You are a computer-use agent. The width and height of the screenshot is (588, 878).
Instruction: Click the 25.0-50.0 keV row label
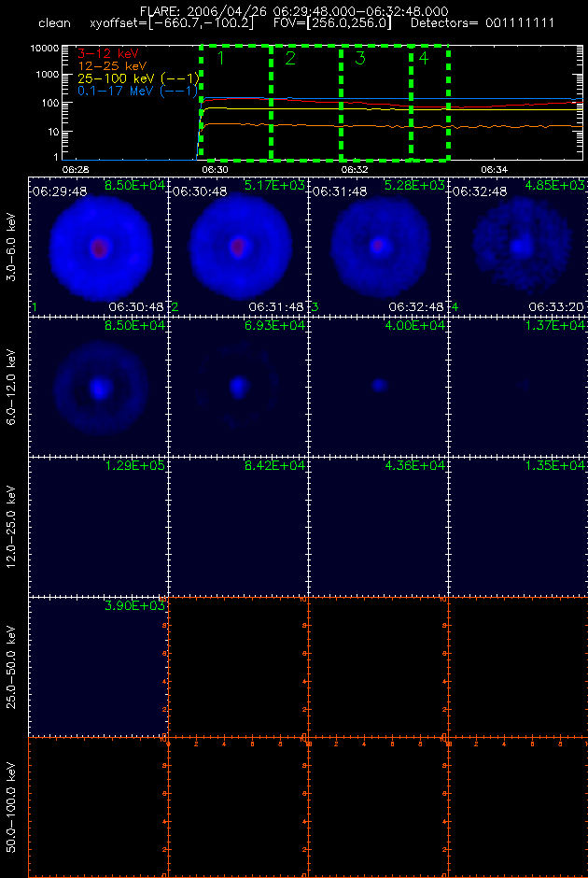(x=12, y=666)
